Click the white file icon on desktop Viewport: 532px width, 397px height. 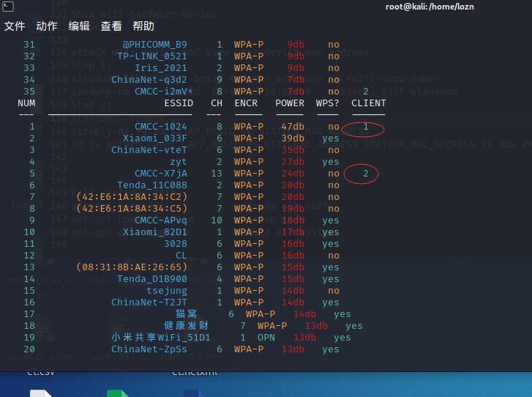(41, 393)
